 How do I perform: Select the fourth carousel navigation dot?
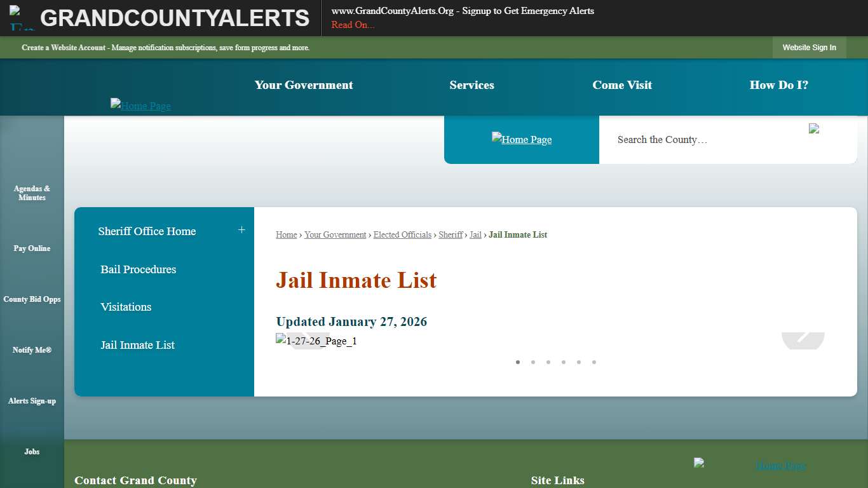coord(564,362)
